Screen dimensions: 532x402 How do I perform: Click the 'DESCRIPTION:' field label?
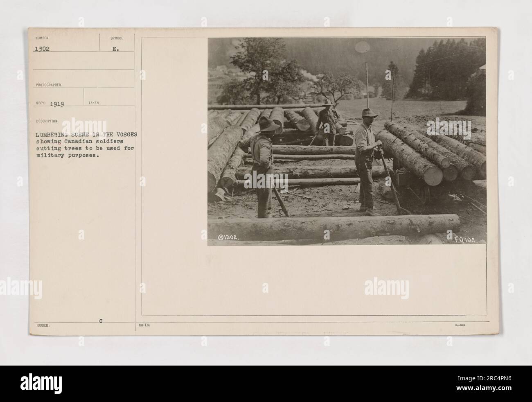click(47, 121)
